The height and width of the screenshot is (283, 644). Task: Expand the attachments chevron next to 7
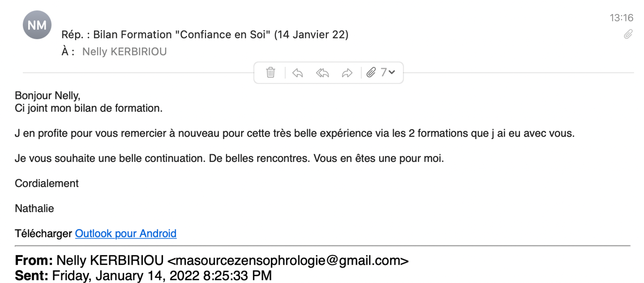[x=391, y=72]
